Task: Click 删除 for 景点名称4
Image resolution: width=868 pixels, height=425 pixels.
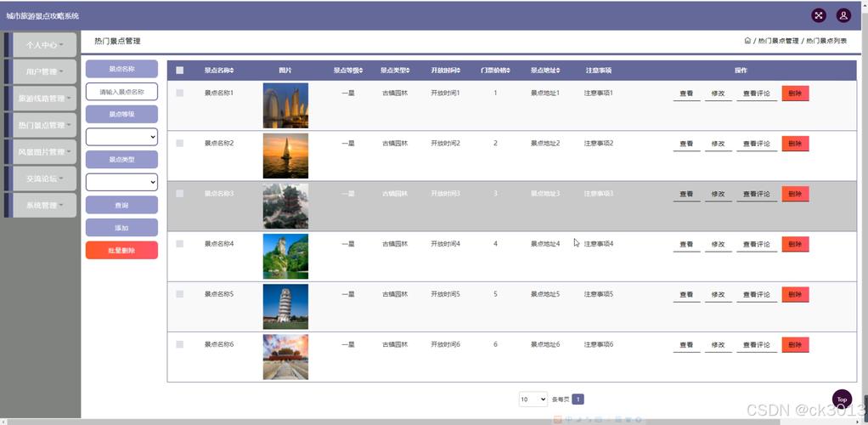Action: [796, 244]
